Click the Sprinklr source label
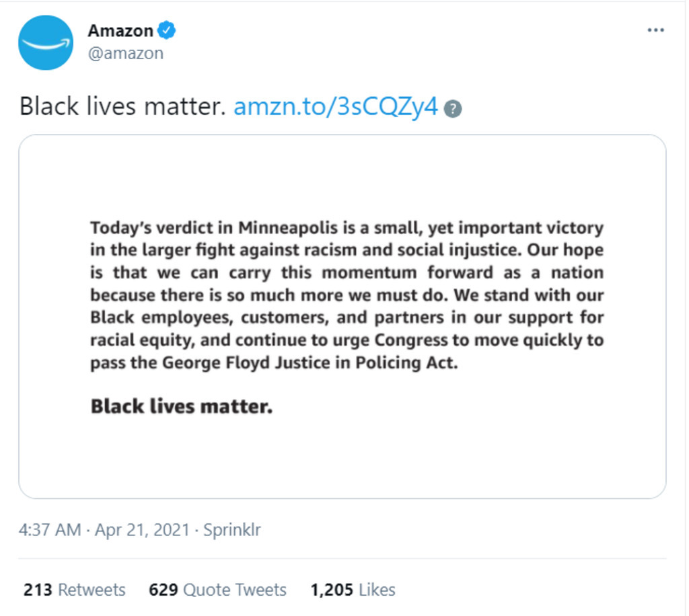 click(x=231, y=529)
